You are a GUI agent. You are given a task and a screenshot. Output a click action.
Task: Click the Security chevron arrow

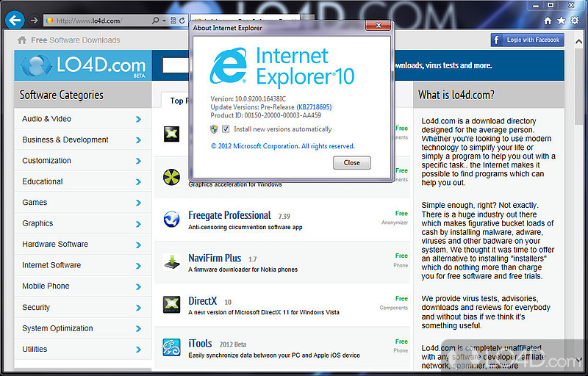[x=138, y=308]
